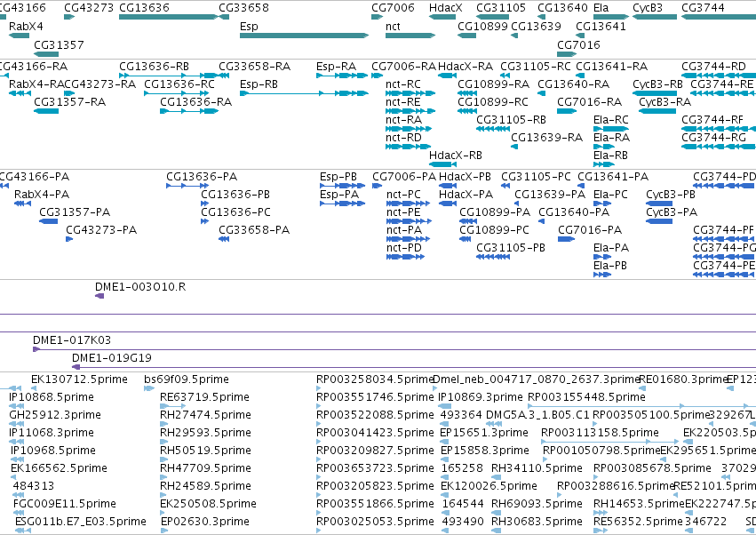Select the CG31105-PB protein label
Screen dimensions: 756x535
(511, 248)
